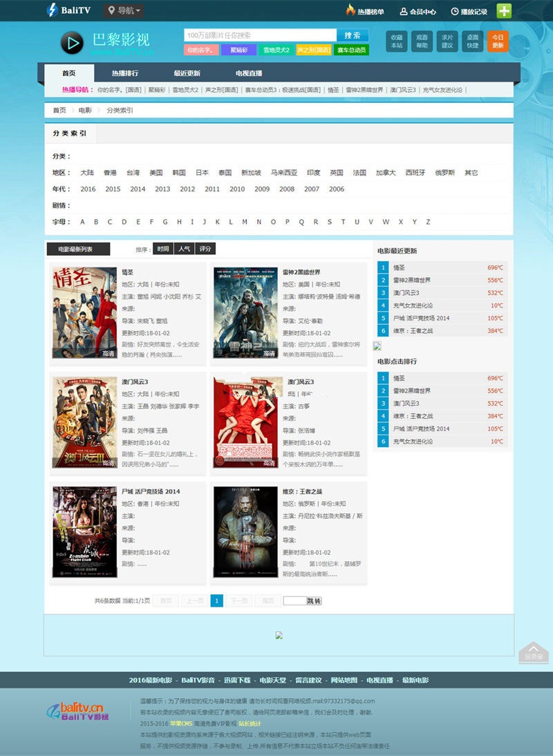Filter by year 2014
553x756 pixels.
coord(138,189)
